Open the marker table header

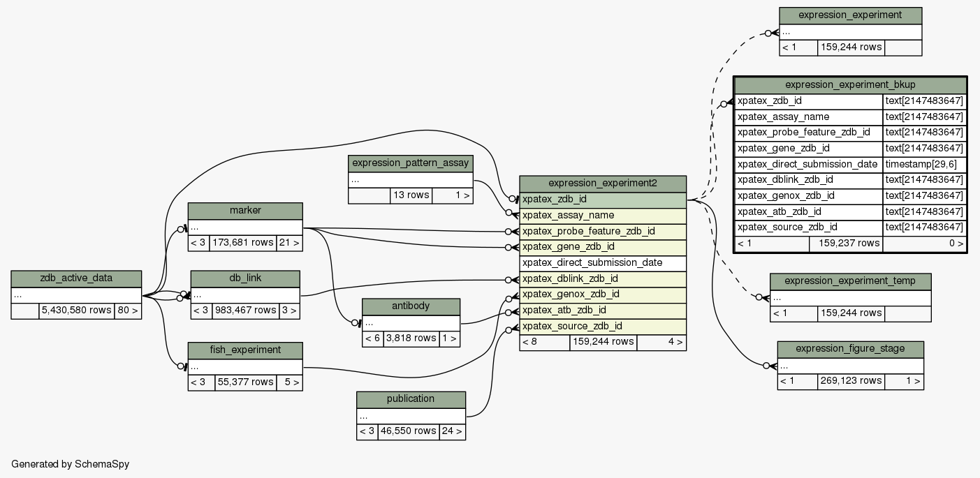coord(245,211)
